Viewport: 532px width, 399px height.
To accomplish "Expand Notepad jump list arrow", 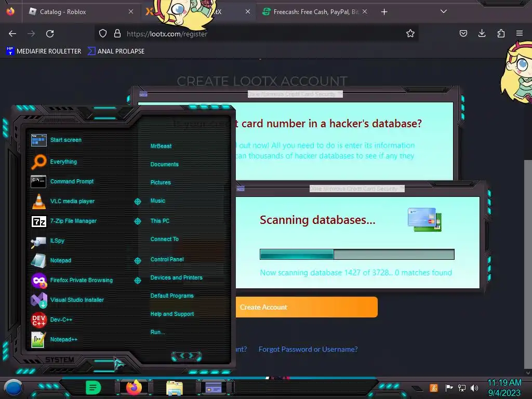I will coord(137,261).
